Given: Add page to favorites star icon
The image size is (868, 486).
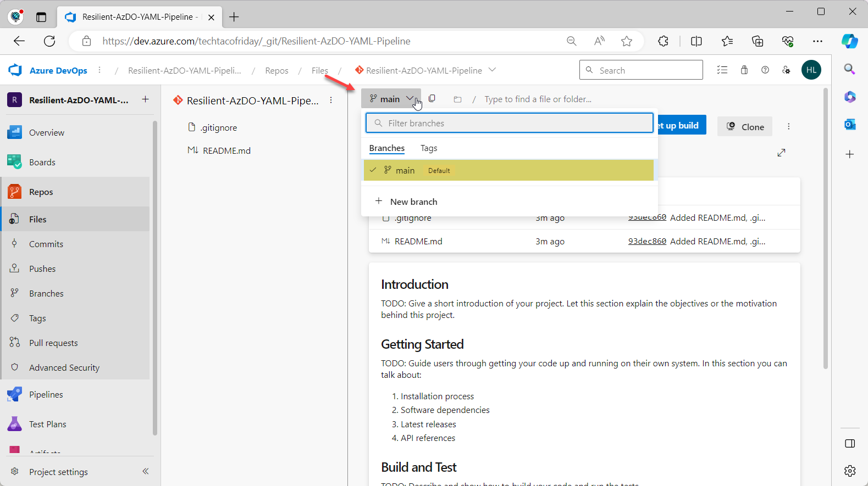Looking at the screenshot, I should pyautogui.click(x=627, y=41).
